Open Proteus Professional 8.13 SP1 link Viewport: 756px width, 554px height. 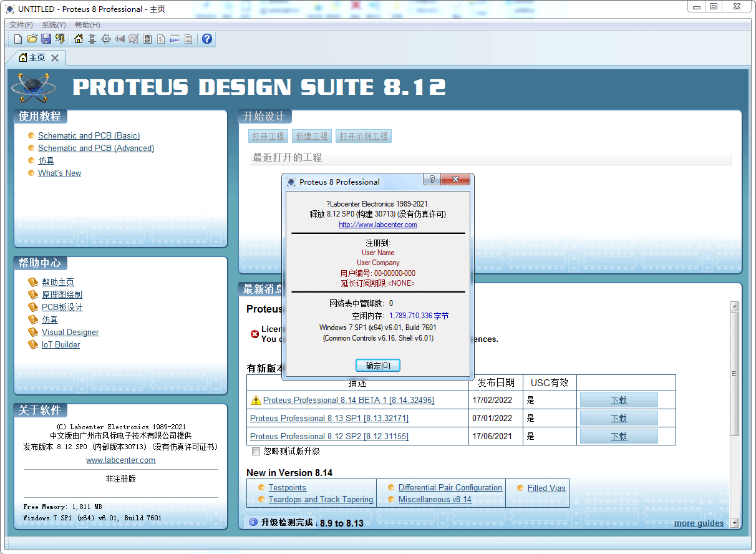(x=329, y=418)
